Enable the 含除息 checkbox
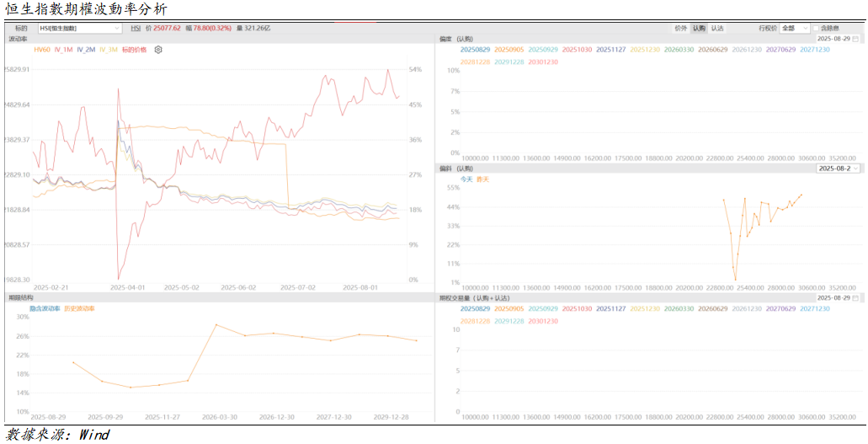This screenshot has width=868, height=444. click(x=814, y=28)
